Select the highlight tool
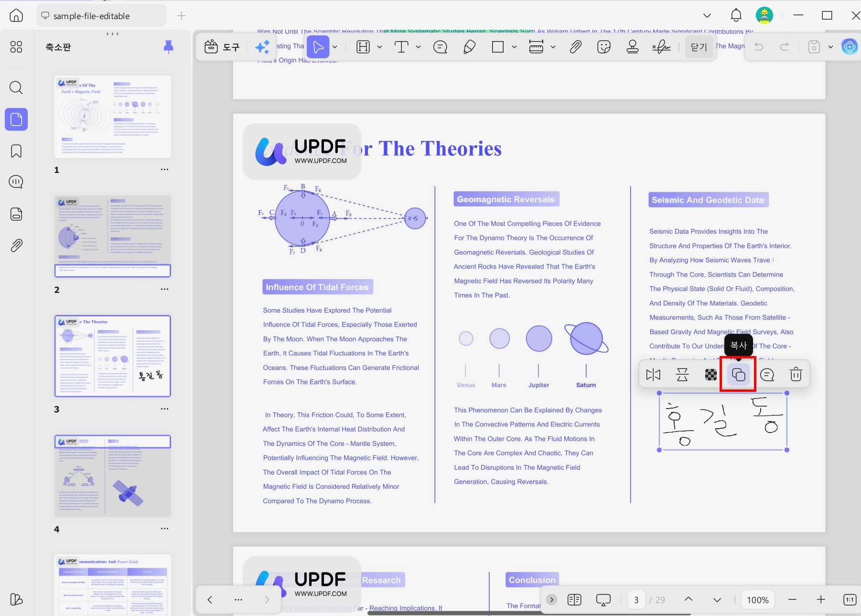The width and height of the screenshot is (861, 616). [363, 47]
